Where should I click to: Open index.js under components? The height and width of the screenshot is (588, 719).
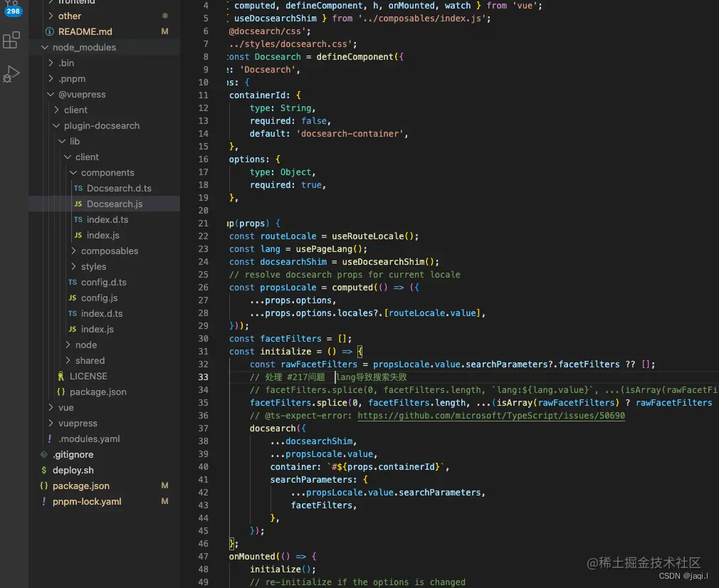click(x=103, y=236)
